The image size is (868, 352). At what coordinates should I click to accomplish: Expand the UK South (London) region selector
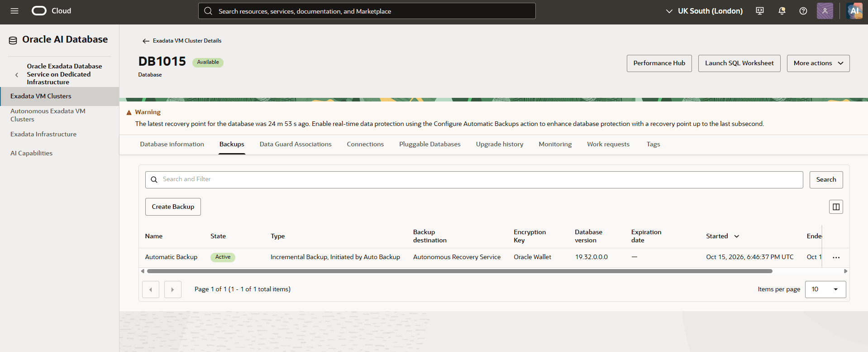tap(704, 11)
